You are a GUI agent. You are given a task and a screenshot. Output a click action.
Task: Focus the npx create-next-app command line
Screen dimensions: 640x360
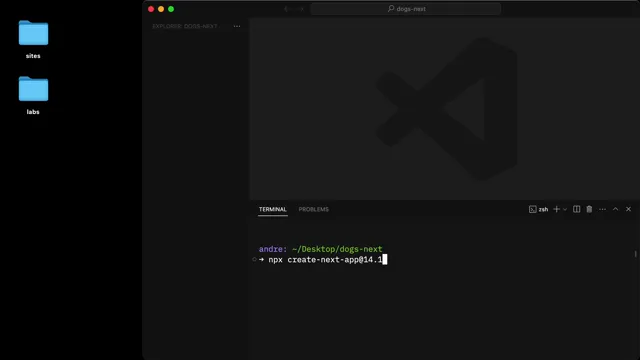coord(325,260)
